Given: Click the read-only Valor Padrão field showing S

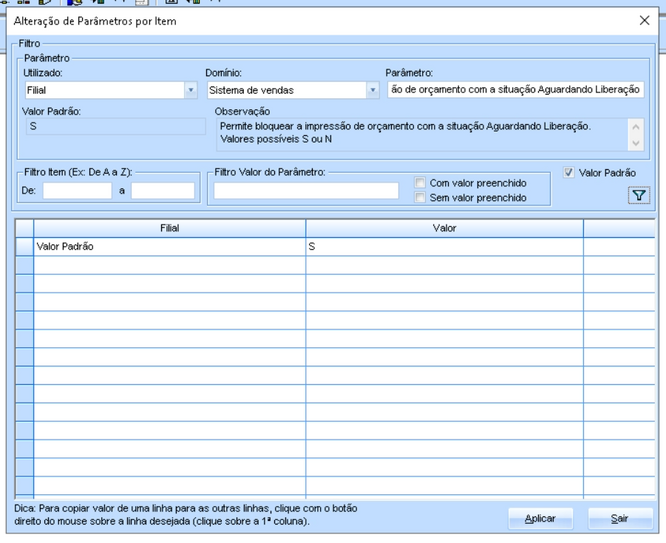Looking at the screenshot, I should [116, 127].
